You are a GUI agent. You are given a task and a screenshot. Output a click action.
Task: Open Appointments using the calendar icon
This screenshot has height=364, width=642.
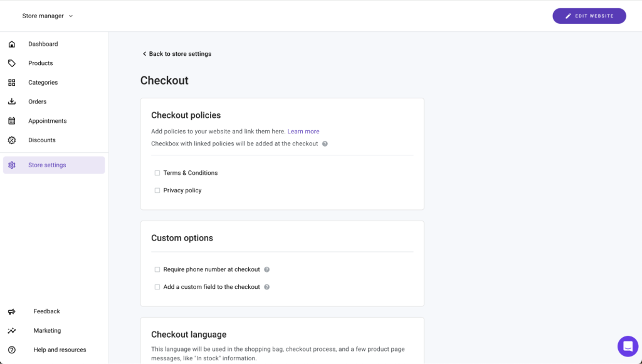point(11,120)
